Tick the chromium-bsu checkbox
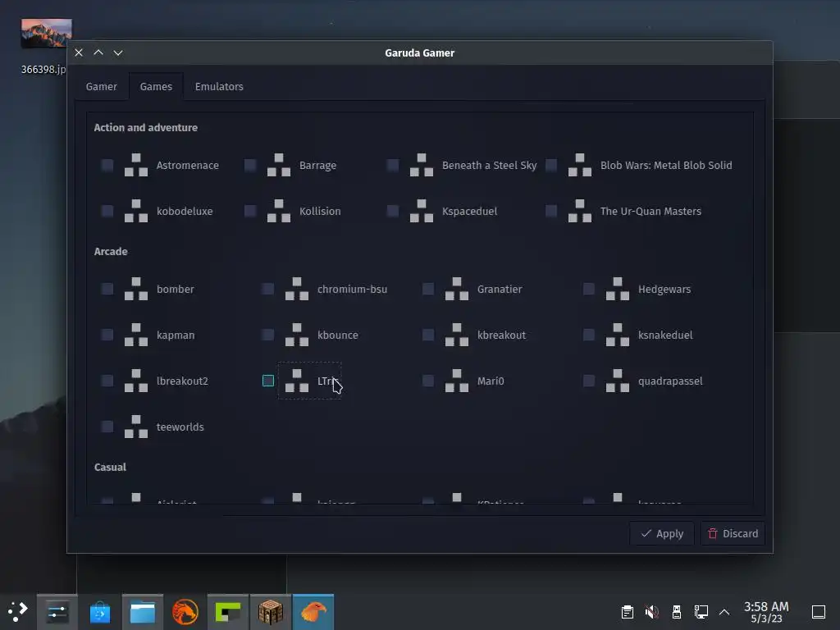 pyautogui.click(x=268, y=289)
